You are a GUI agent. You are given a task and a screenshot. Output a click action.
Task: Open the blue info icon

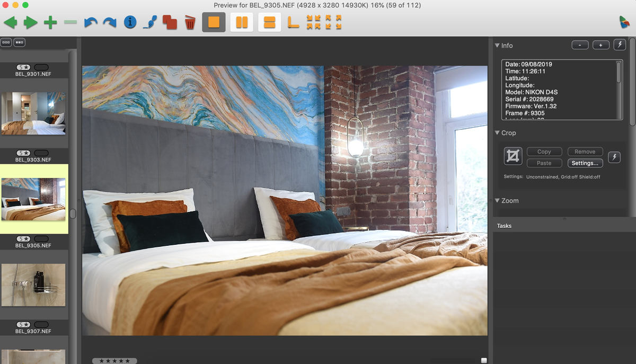coord(130,22)
